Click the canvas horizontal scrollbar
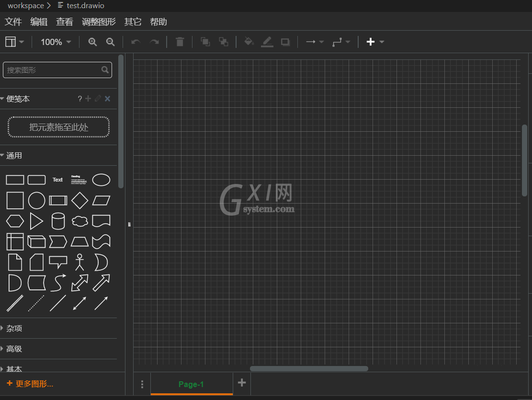The width and height of the screenshot is (532, 400). [x=309, y=369]
